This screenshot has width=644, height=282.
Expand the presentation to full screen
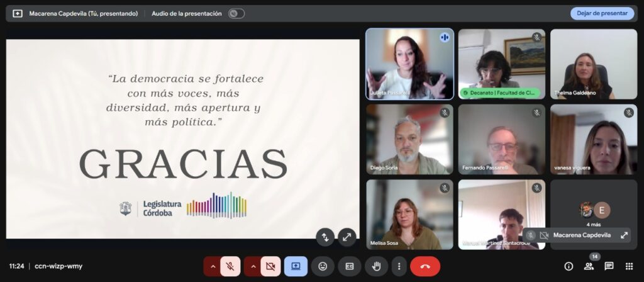point(347,237)
